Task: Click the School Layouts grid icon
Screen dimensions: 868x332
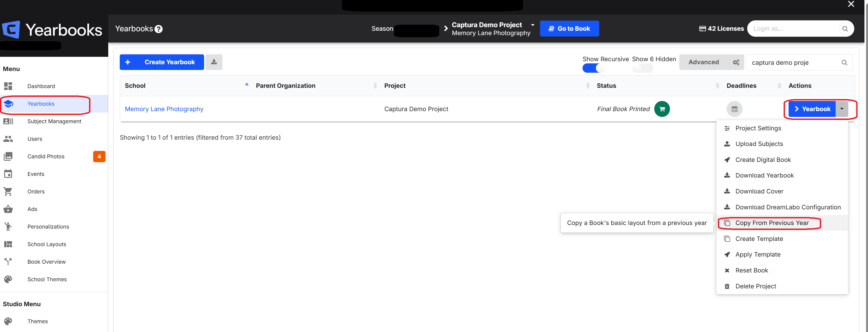Action: tap(8, 244)
